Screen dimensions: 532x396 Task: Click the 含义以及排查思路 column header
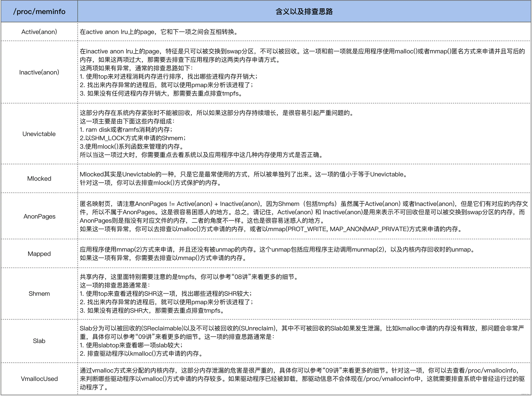[304, 11]
